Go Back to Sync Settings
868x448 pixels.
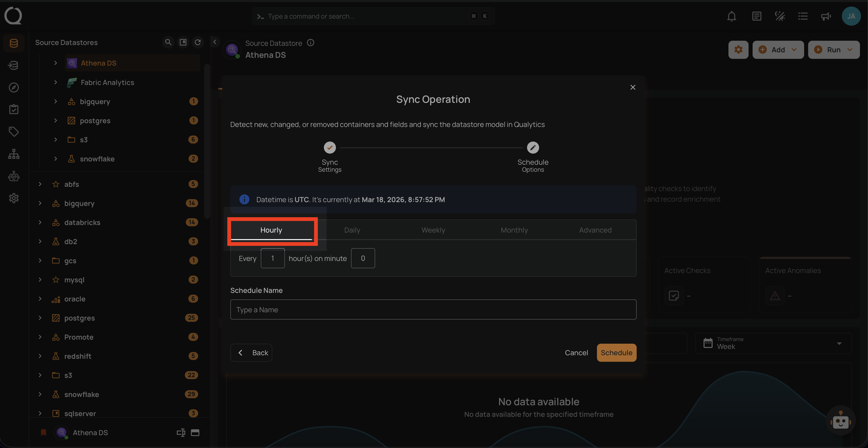click(251, 353)
